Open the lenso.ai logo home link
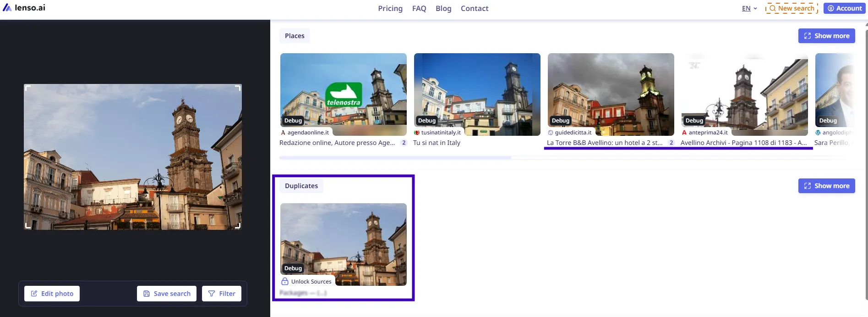This screenshot has width=868, height=317. [24, 8]
